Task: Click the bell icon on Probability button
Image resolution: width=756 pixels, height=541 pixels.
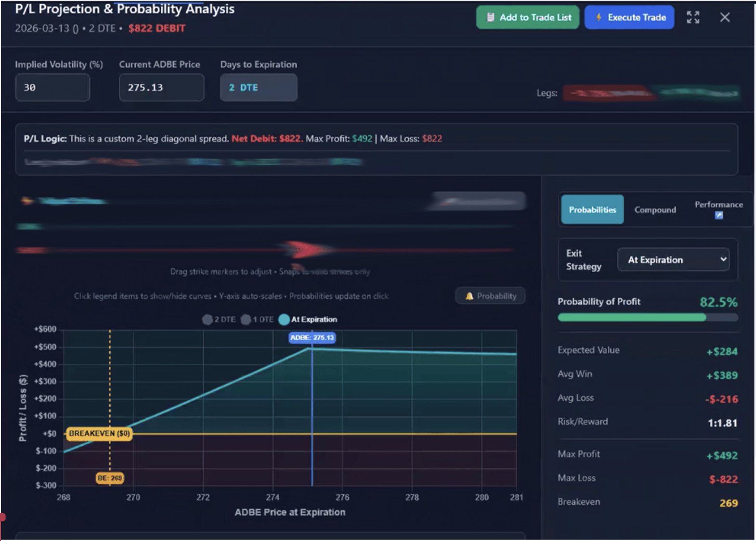Action: 469,296
